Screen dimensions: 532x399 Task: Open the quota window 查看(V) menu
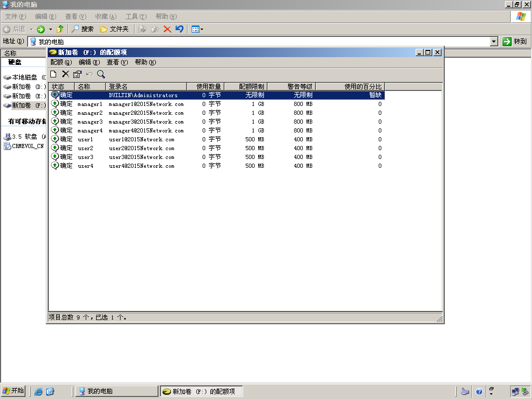(117, 62)
